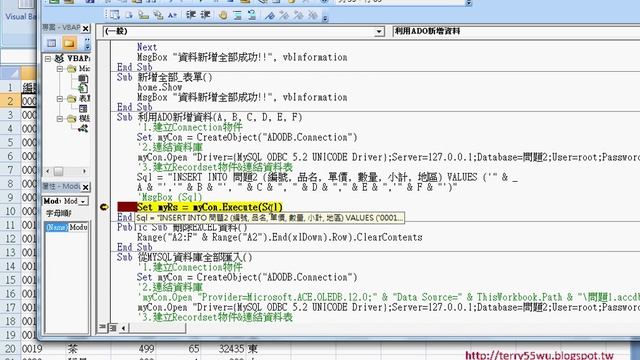The height and width of the screenshot is (360, 640).
Task: Open the (一般) object dropdown
Action: point(380,31)
